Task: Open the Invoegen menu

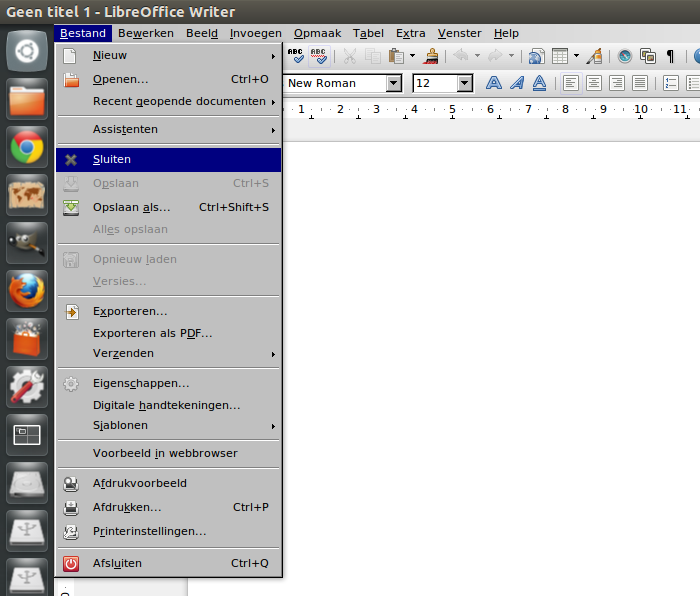Action: [256, 33]
